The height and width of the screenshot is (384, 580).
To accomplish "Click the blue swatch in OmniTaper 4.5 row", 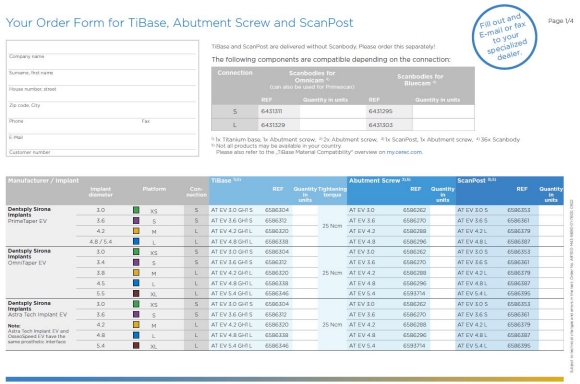I will click(136, 283).
